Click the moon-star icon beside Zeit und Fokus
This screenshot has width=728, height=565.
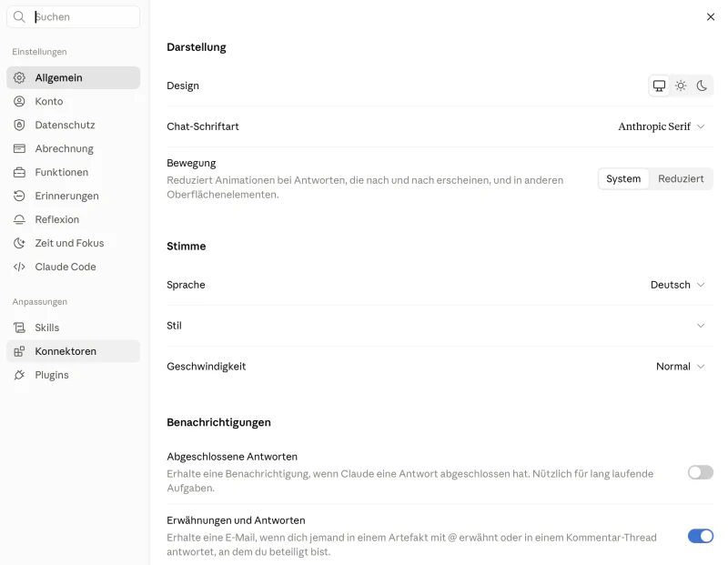tap(19, 243)
